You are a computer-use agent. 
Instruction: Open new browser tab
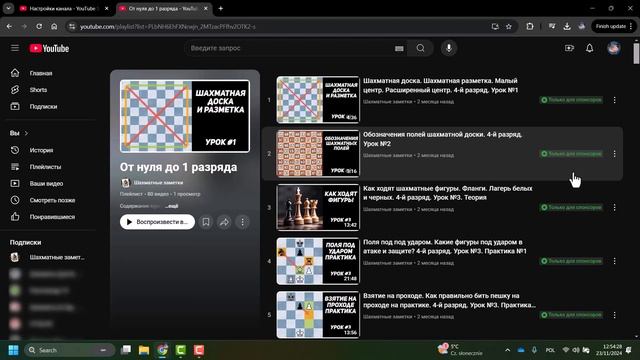(220, 8)
